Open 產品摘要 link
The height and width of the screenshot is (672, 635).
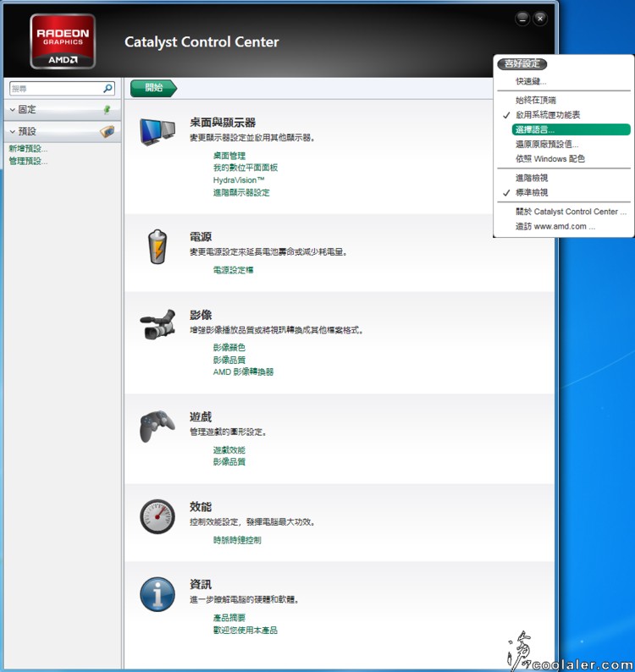(229, 618)
